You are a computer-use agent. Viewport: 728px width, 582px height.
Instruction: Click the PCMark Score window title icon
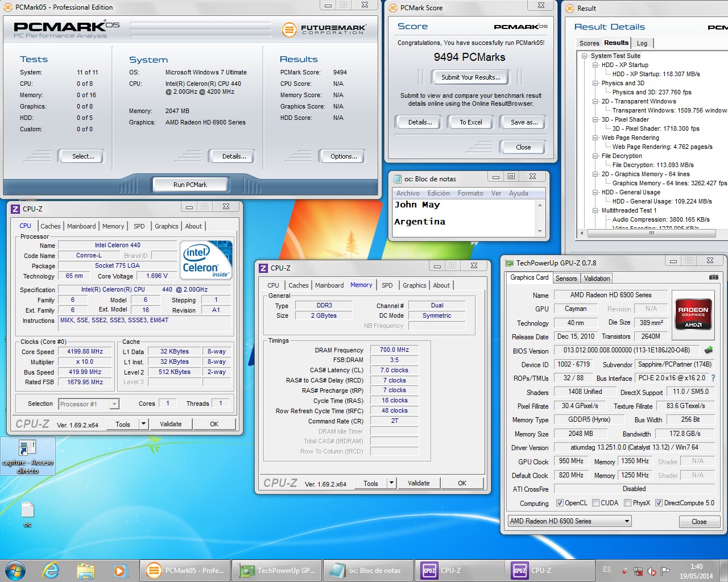tap(393, 7)
